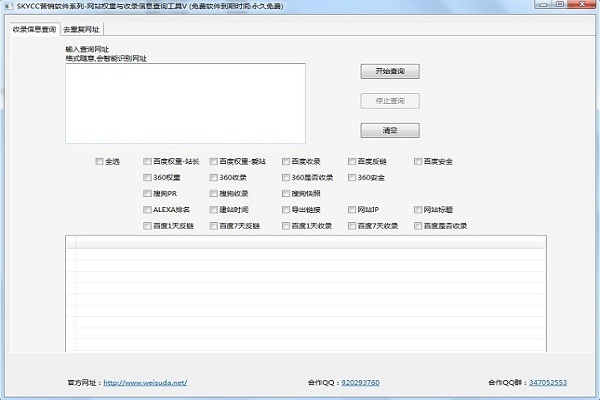The height and width of the screenshot is (400, 600).
Task: Click the 停止查询 button
Action: click(x=390, y=101)
